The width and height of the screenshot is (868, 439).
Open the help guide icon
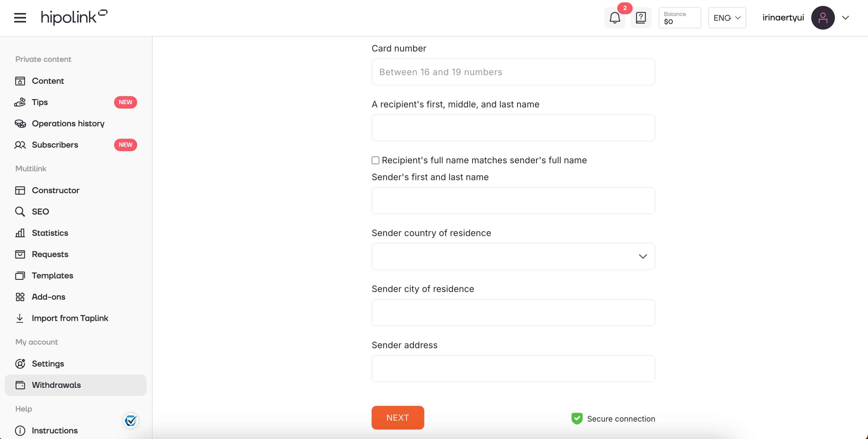641,17
